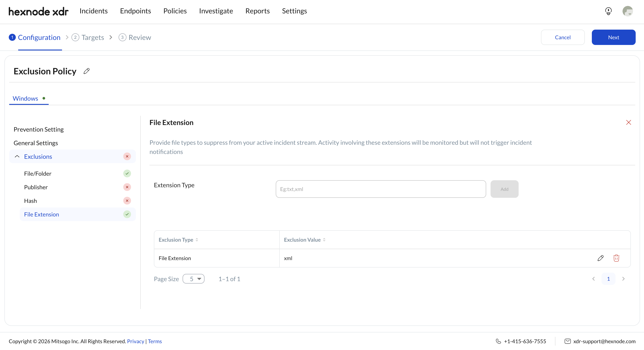The width and height of the screenshot is (644, 350).
Task: Click the Cancel button
Action: click(562, 37)
